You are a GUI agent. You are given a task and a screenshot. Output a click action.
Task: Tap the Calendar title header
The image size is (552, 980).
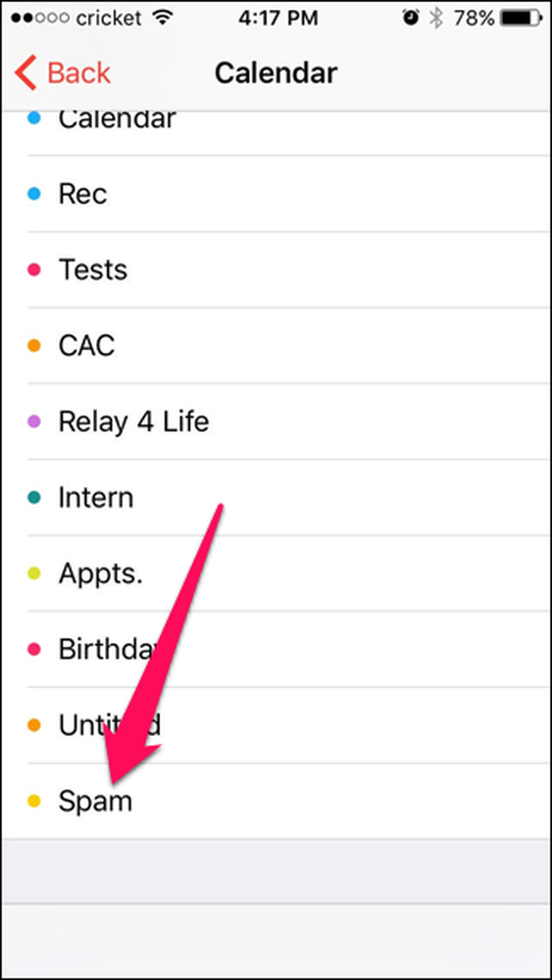point(276,73)
